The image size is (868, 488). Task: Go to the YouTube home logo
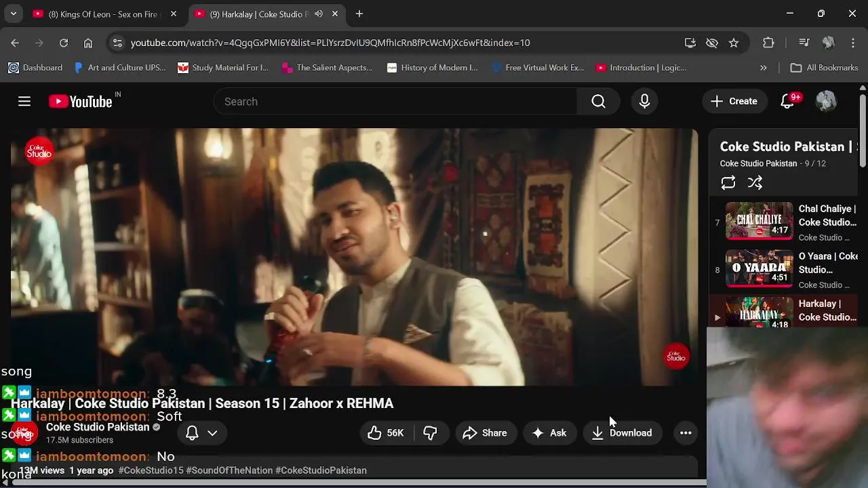(81, 102)
